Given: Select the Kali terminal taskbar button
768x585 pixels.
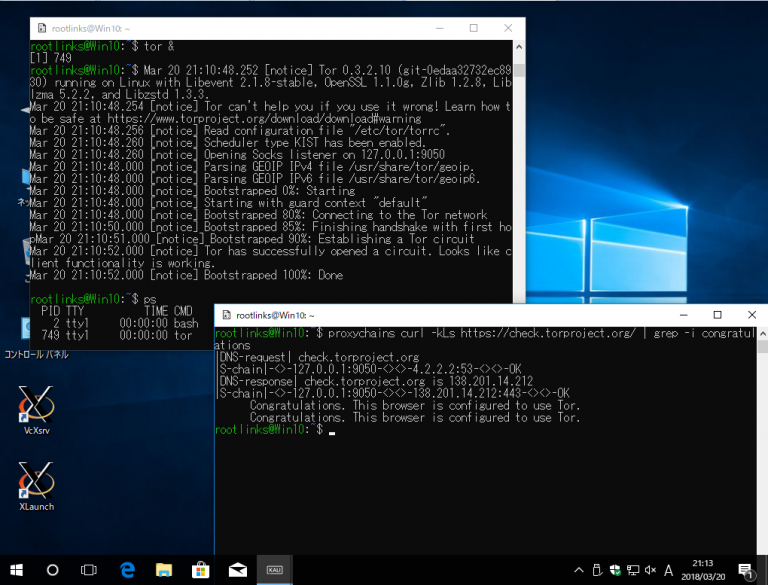Looking at the screenshot, I should pyautogui.click(x=274, y=570).
